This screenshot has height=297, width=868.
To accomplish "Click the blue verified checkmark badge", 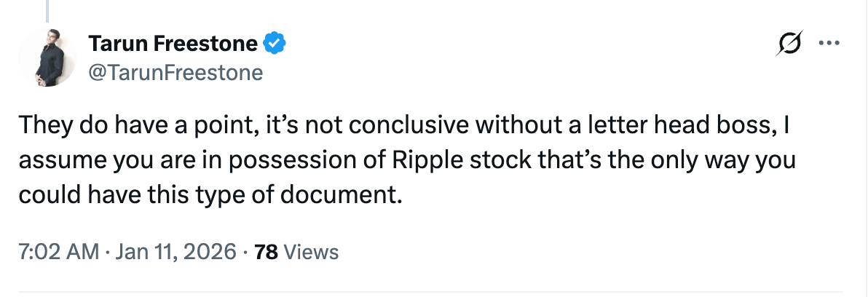I will coord(275,44).
